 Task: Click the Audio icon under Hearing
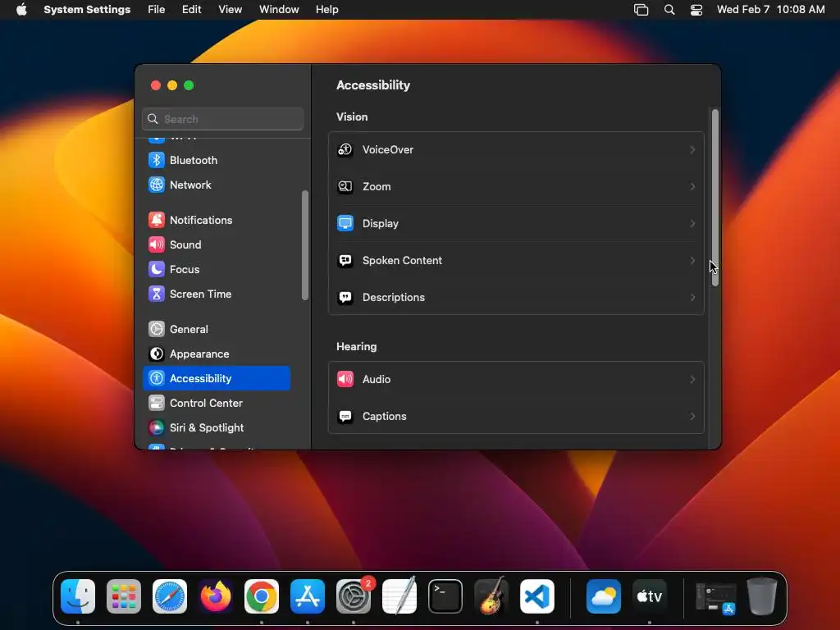pos(345,379)
